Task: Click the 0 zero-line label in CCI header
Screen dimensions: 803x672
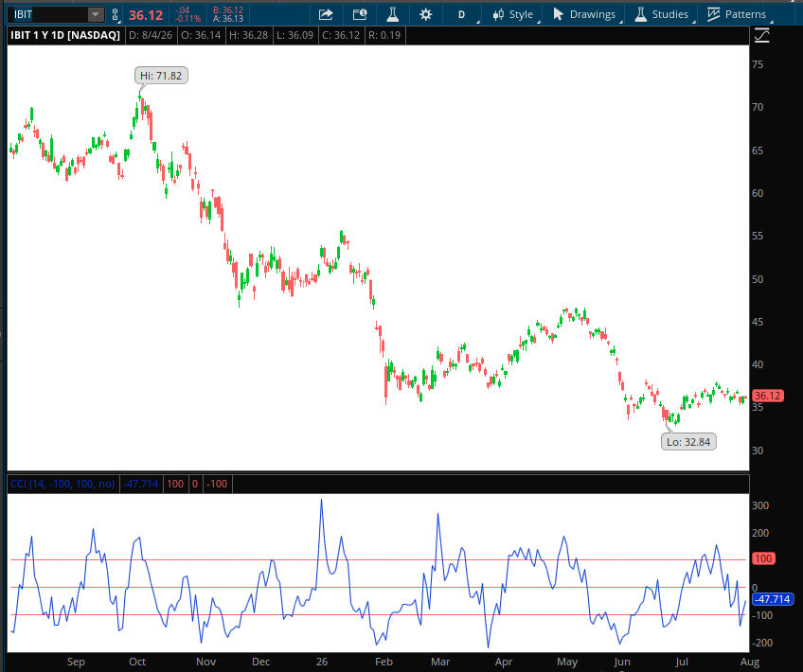Action: (x=195, y=484)
